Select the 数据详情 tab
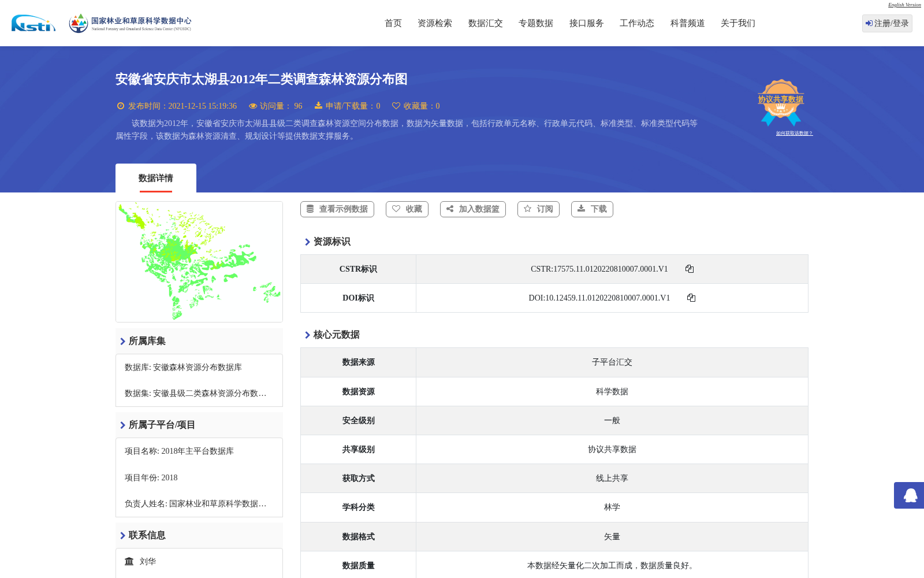Image resolution: width=924 pixels, height=578 pixels. pyautogui.click(x=156, y=178)
